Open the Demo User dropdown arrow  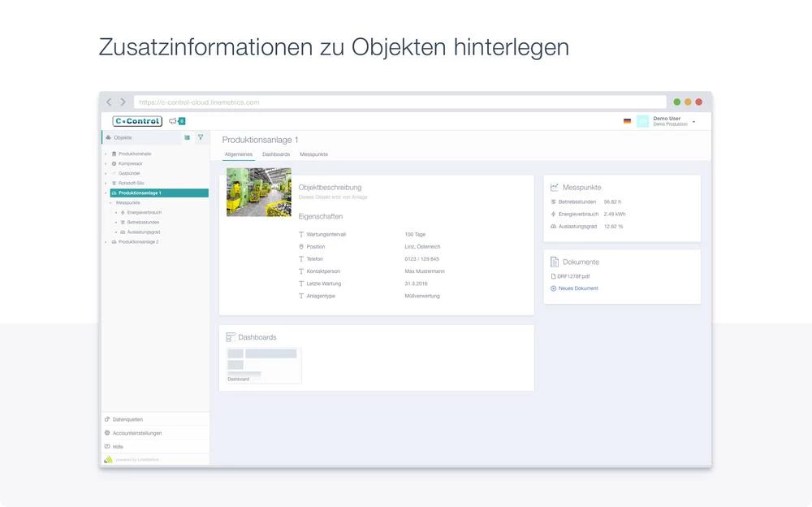693,122
